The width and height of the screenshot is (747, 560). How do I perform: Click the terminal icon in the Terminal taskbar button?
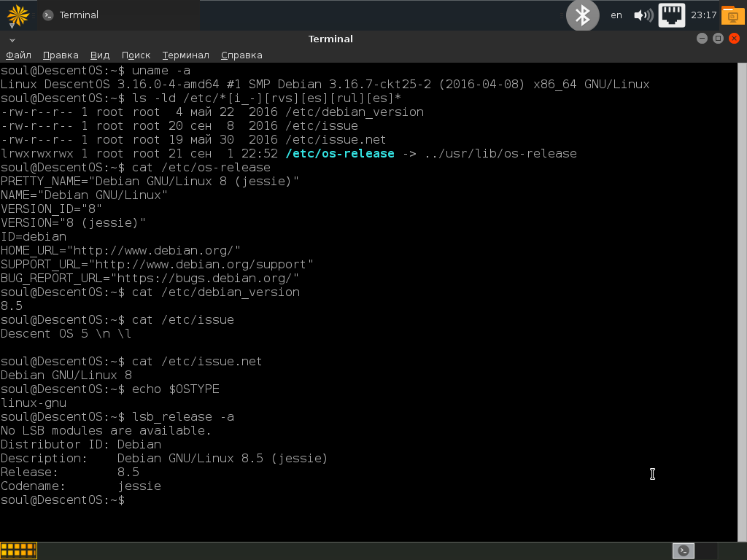(47, 15)
